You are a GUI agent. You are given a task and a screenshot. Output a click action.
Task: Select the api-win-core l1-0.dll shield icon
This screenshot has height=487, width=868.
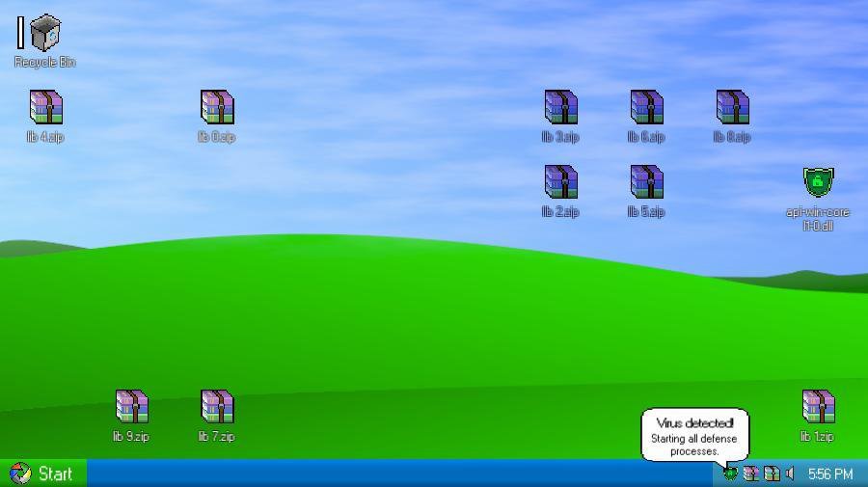click(x=818, y=181)
